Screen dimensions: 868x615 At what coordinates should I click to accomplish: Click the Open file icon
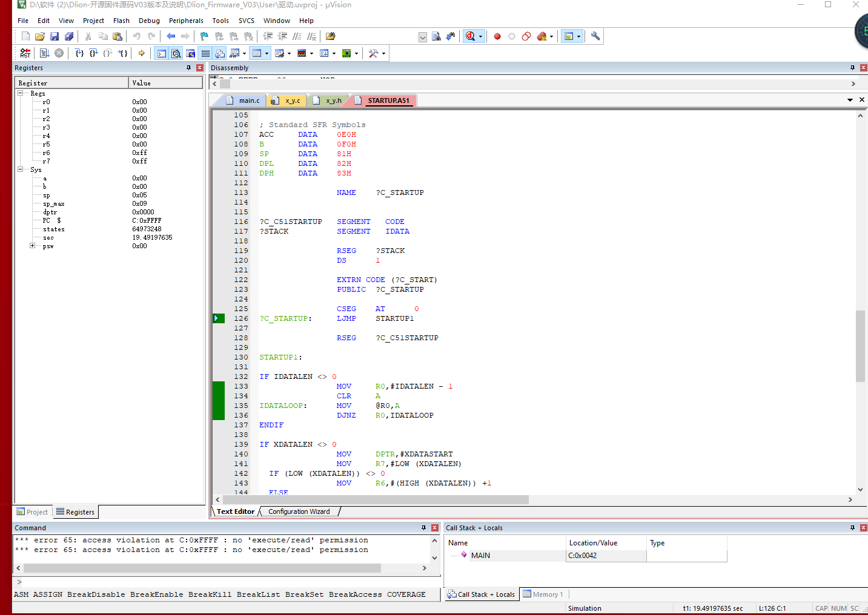coord(40,36)
